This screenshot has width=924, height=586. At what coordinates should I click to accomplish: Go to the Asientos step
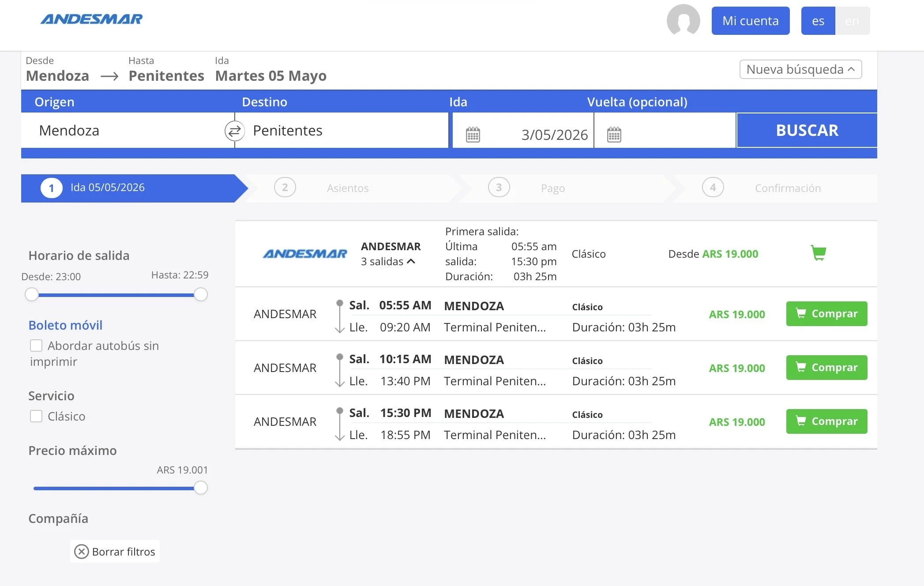pyautogui.click(x=348, y=188)
